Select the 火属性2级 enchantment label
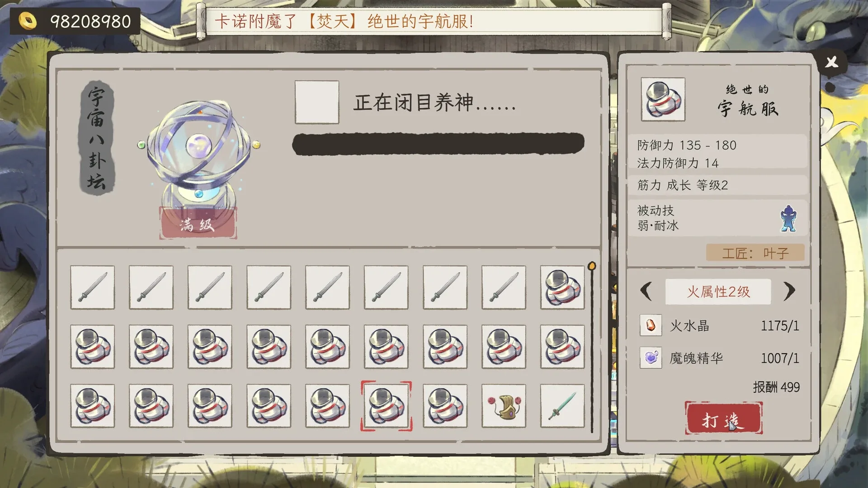 [718, 291]
